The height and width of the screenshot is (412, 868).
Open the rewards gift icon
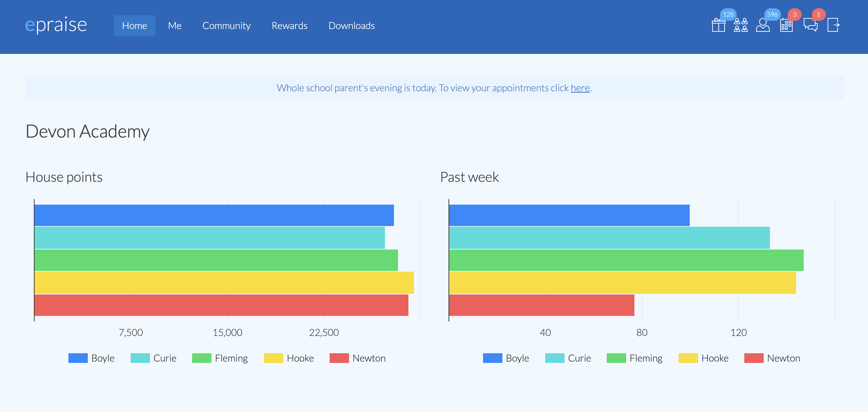[x=719, y=25]
